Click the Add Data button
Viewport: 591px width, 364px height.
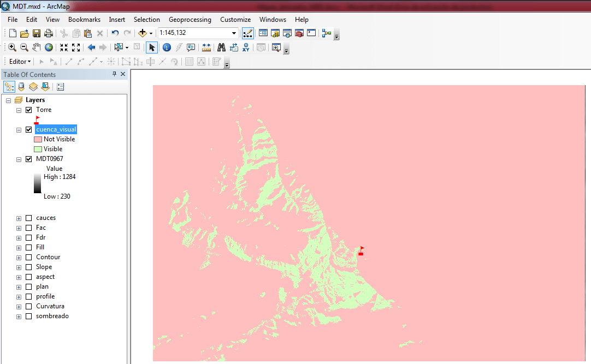tap(143, 33)
